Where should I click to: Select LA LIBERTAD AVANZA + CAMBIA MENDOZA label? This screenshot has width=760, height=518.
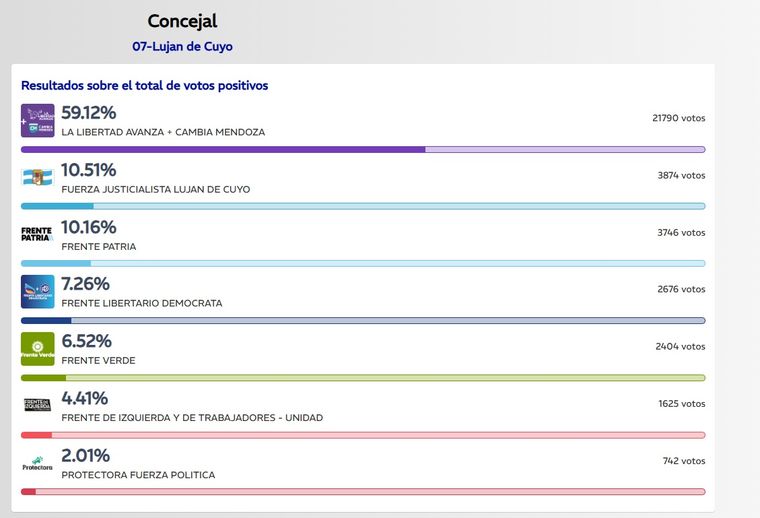tap(163, 132)
